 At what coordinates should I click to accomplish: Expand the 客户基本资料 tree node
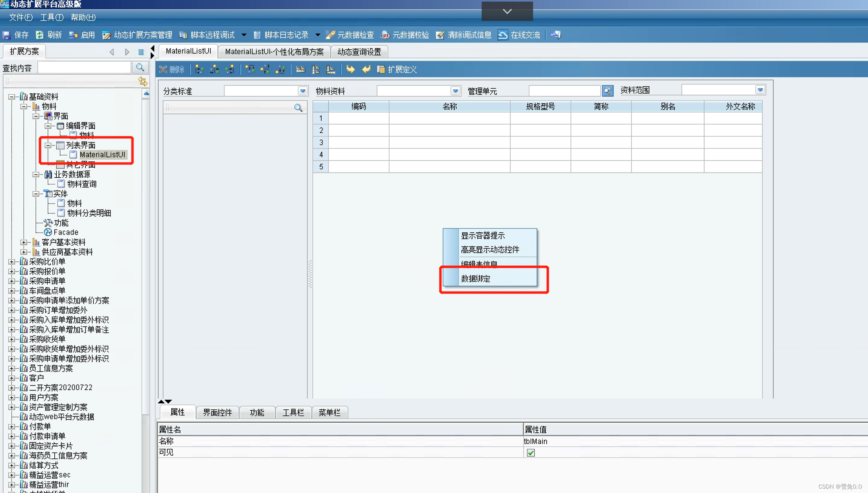coord(24,242)
